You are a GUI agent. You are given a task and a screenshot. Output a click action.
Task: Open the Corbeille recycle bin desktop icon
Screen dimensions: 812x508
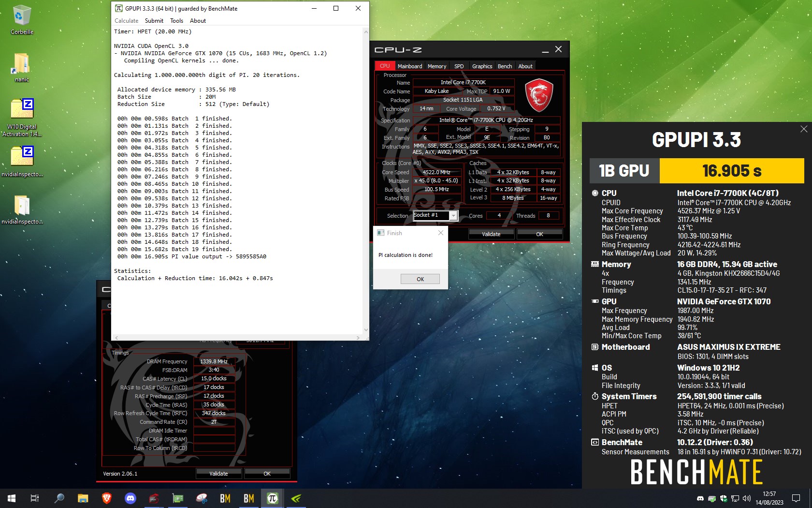click(22, 20)
